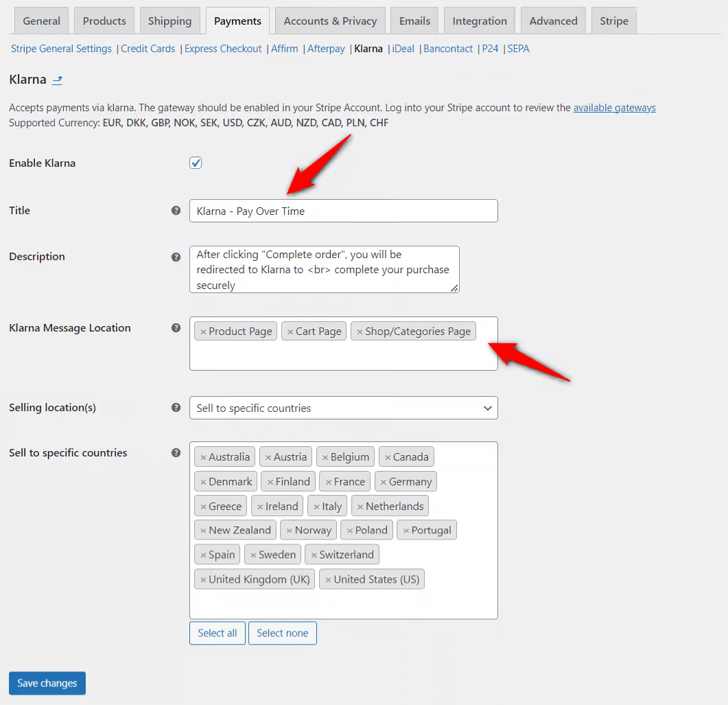Remove Belgium from countries

325,457
